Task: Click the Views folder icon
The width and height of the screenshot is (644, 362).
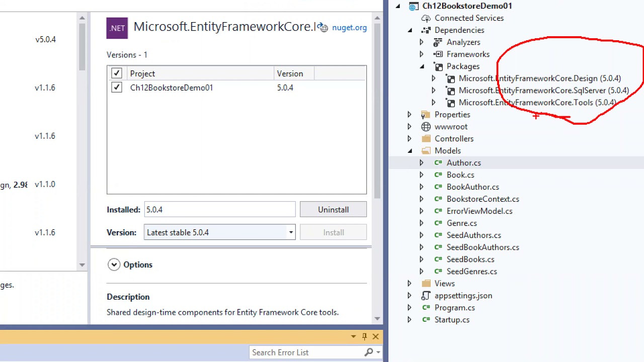Action: (426, 284)
